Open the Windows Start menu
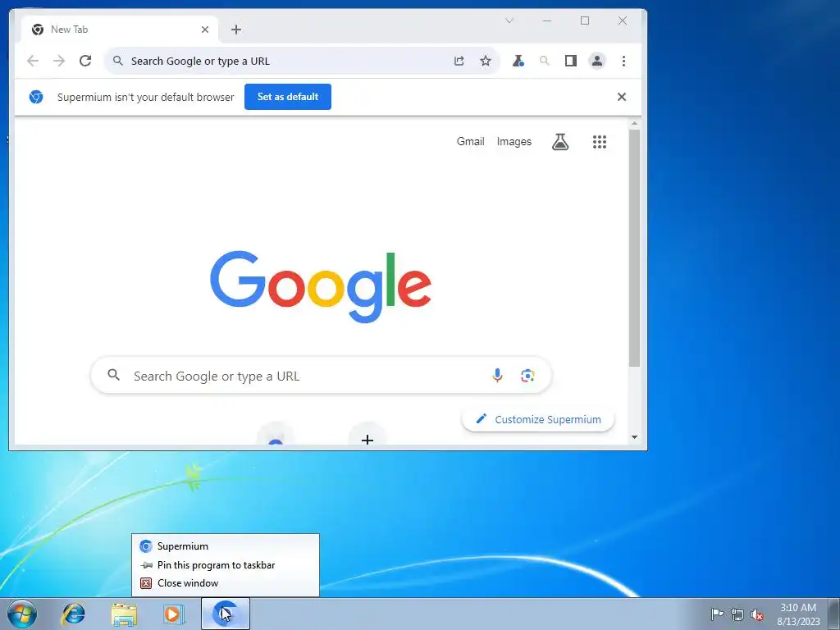 point(22,614)
